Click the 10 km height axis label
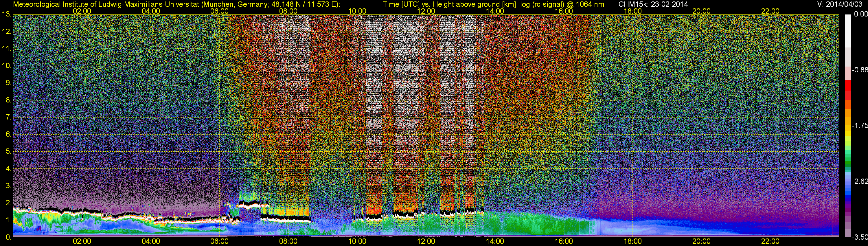This screenshot has width=868, height=246. click(6, 65)
